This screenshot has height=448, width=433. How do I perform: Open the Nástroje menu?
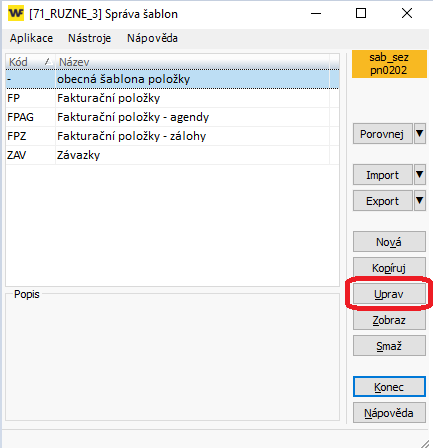point(89,38)
